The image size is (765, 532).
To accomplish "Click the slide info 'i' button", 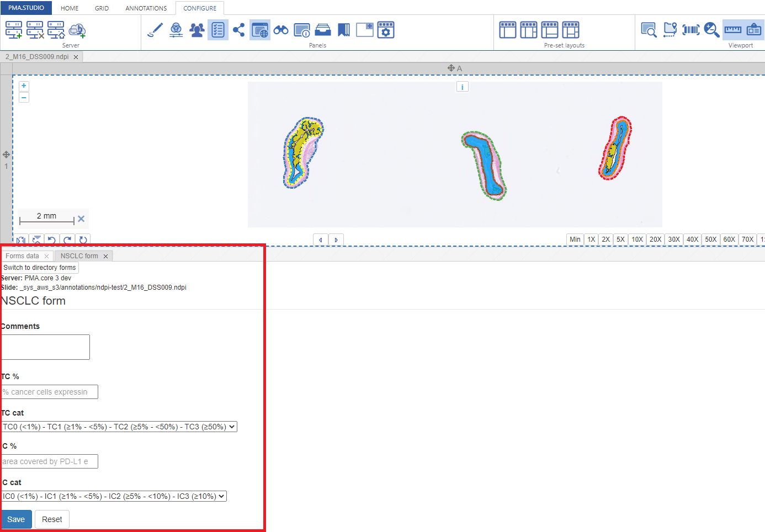I will pyautogui.click(x=462, y=87).
